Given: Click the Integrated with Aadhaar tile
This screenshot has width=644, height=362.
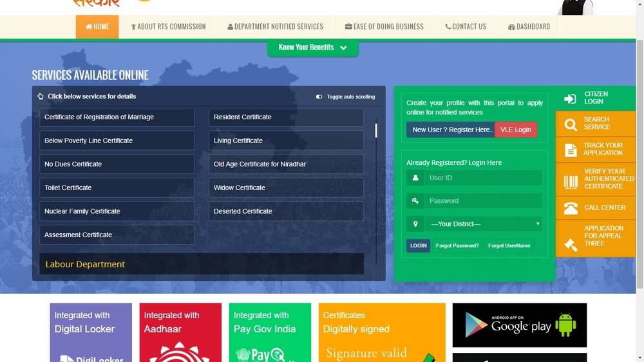Looking at the screenshot, I should 180,333.
